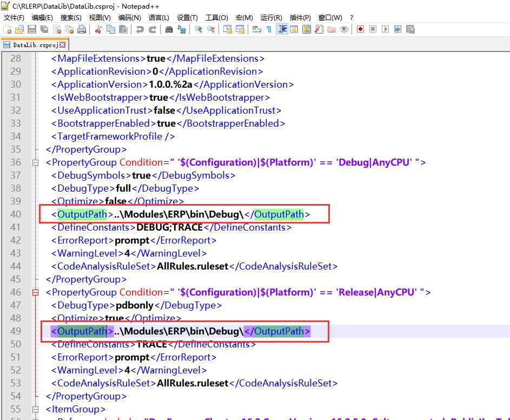Select the DataLib.csproj tab
The height and width of the screenshot is (420, 510).
35,44
